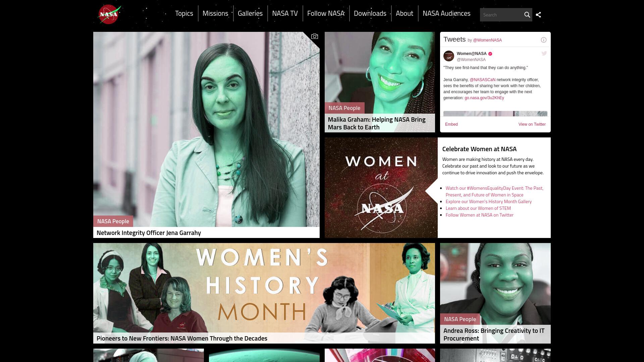
Task: Click the Celebrate Women at NASA heading
Action: point(479,149)
